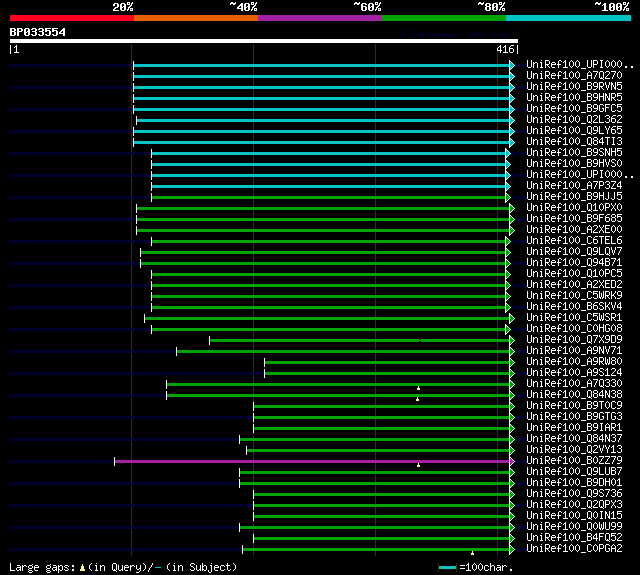Open hit UniRef100_B9RVN5

(574, 87)
